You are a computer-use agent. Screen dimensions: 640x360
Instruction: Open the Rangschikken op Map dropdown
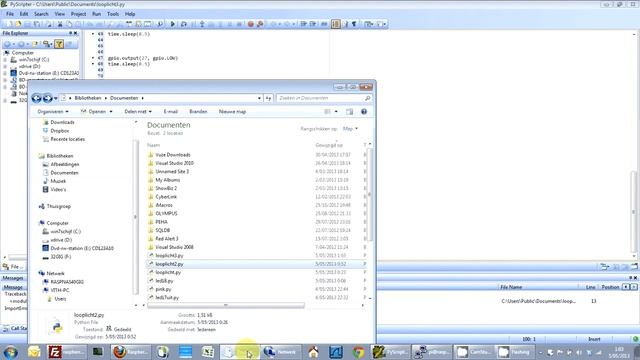pos(350,129)
